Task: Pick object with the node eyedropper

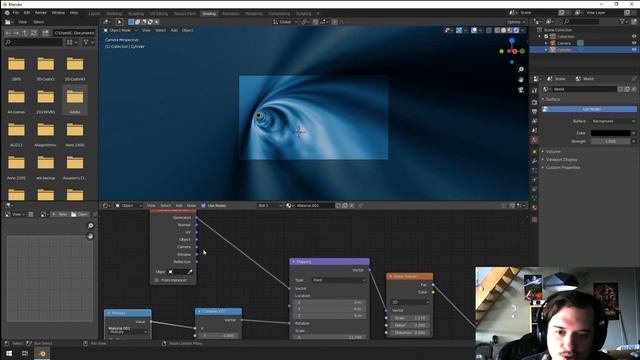Action: tap(190, 271)
